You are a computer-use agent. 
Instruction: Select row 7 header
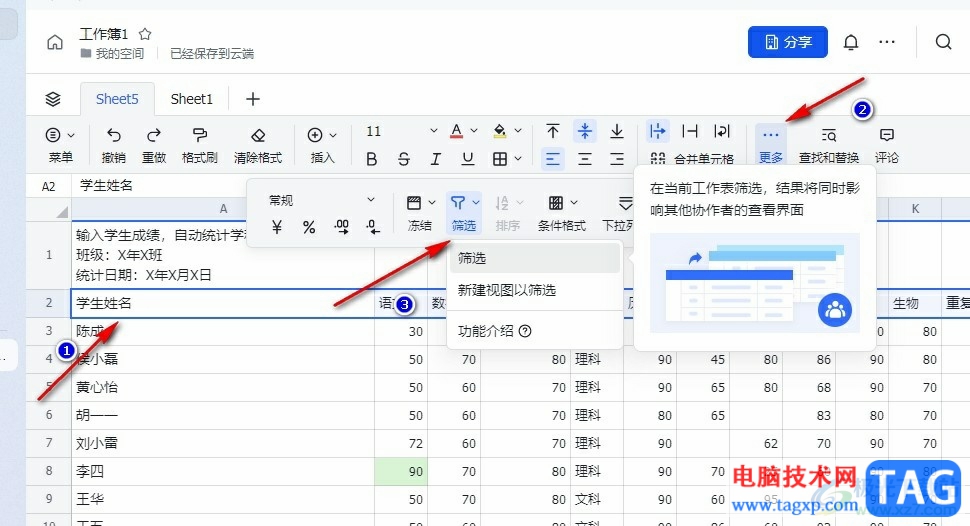(49, 443)
